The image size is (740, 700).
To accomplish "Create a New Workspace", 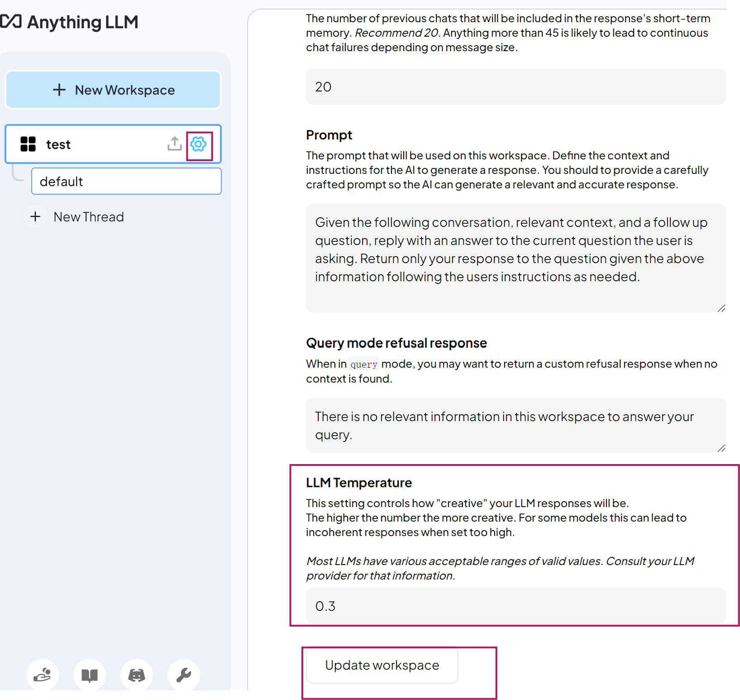I will [x=113, y=90].
